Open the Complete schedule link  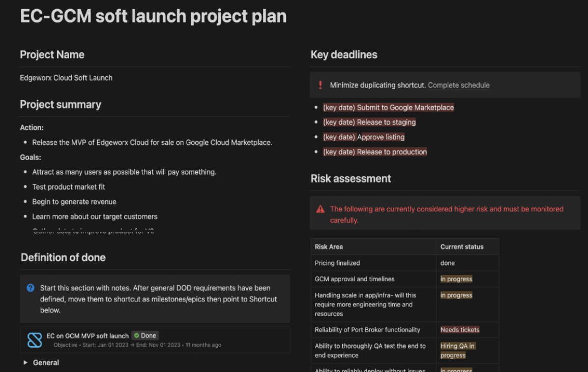[459, 85]
